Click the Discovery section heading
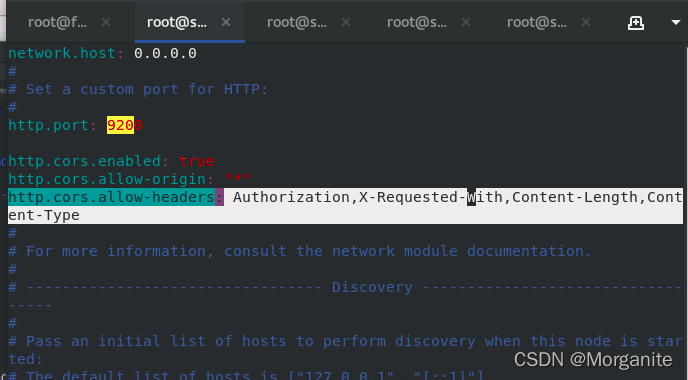The height and width of the screenshot is (380, 688). coord(372,287)
